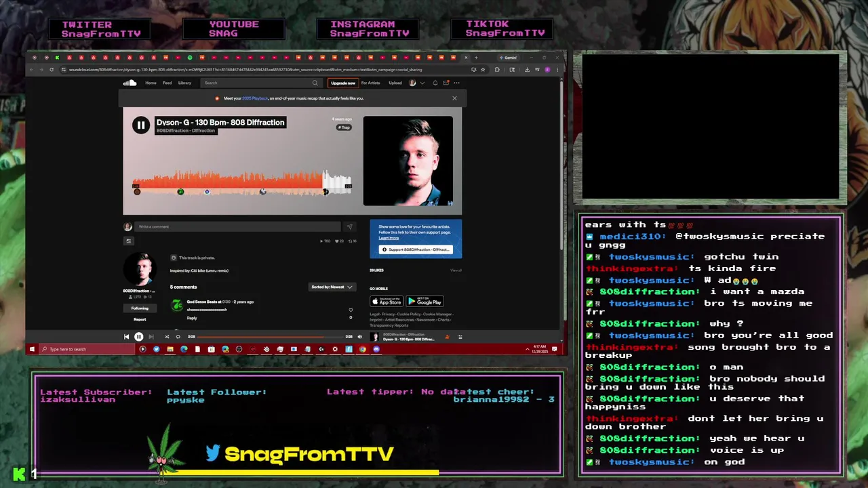868x488 pixels.
Task: Seek on the bottom player progress bar
Action: click(270, 336)
